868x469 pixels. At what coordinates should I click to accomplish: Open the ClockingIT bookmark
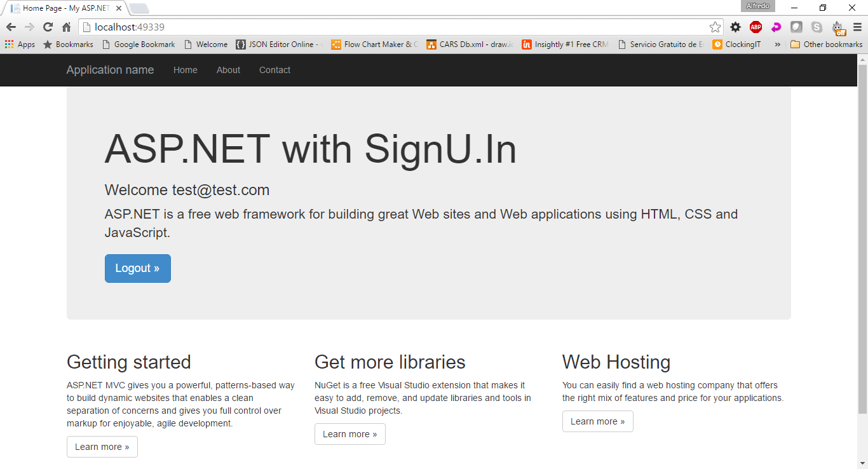click(x=737, y=44)
